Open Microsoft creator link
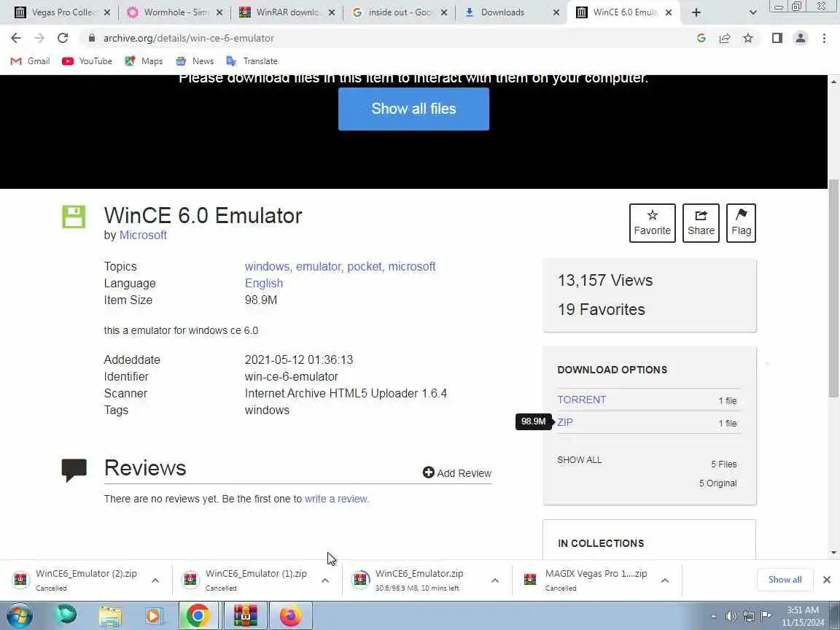This screenshot has width=840, height=630. pyautogui.click(x=143, y=236)
